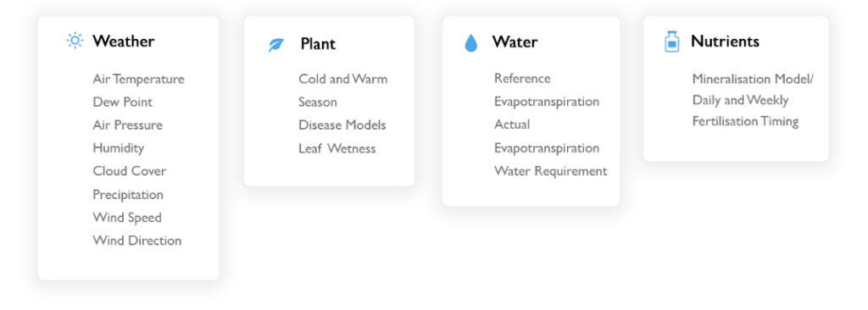Choose Air Pressure entry
Image resolution: width=868 pixels, height=310 pixels.
coord(128,125)
